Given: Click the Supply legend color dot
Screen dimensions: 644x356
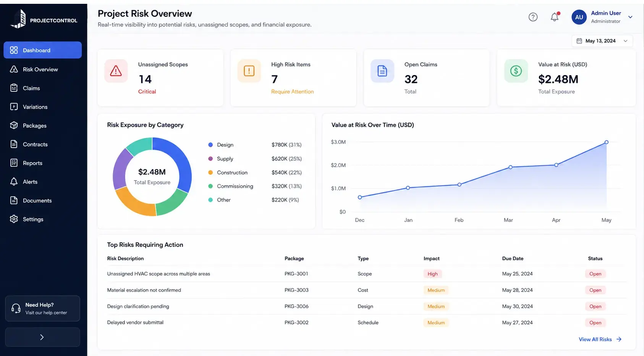Looking at the screenshot, I should pyautogui.click(x=210, y=159).
